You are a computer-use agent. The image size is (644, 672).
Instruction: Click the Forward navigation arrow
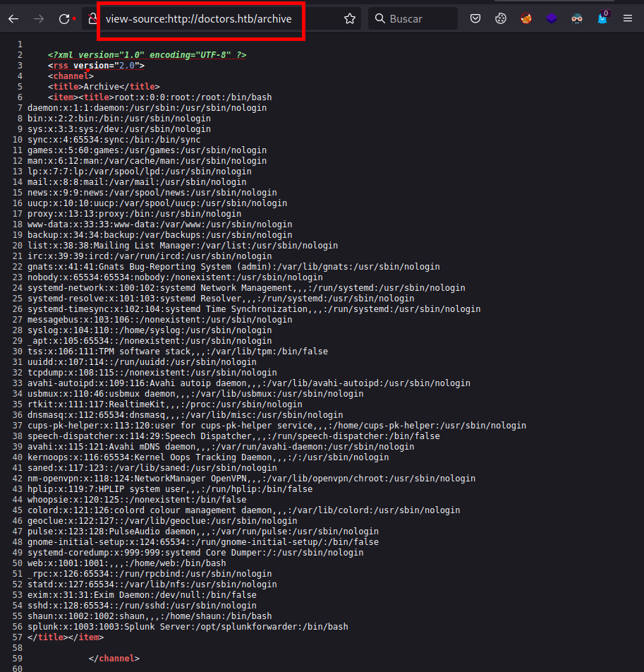click(x=39, y=19)
